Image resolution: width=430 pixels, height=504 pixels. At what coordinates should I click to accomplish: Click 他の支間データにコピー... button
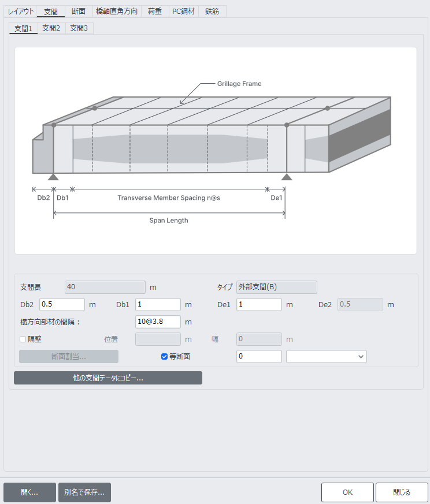(x=108, y=378)
